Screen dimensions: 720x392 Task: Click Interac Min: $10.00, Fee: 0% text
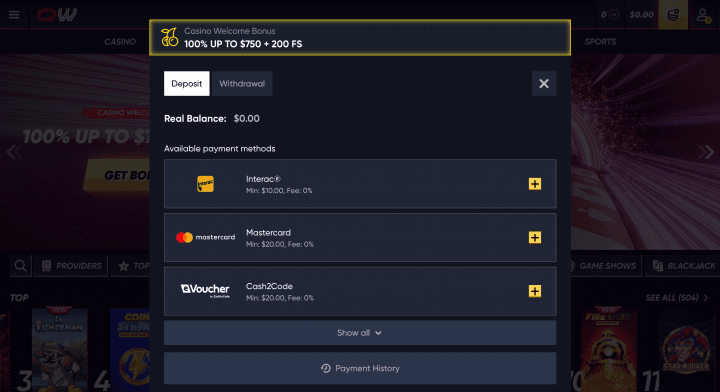[279, 190]
